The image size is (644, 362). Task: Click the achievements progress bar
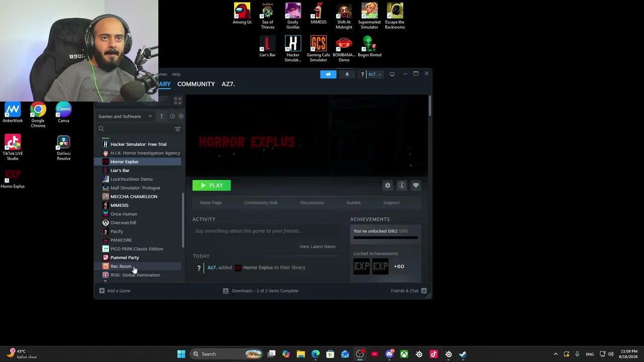pos(385,238)
